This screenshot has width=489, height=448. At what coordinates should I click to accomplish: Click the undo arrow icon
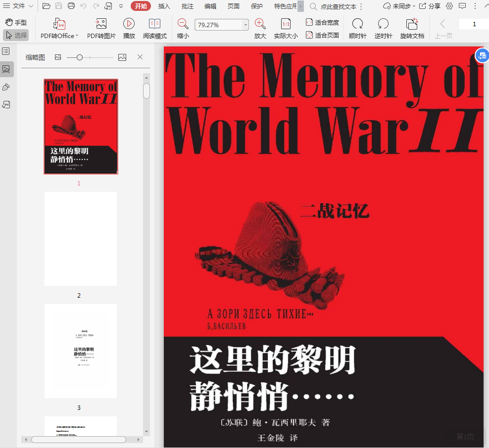coord(83,6)
